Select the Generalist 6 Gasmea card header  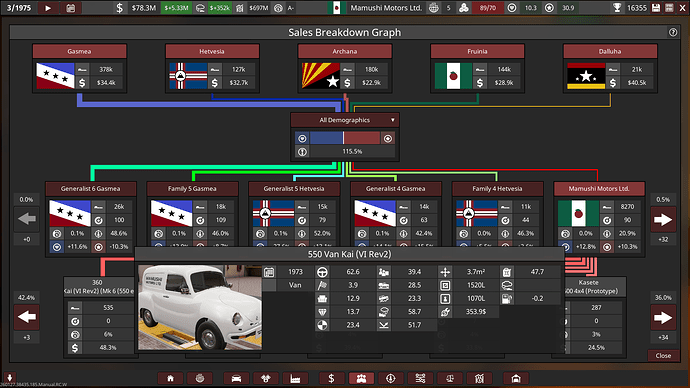click(91, 189)
